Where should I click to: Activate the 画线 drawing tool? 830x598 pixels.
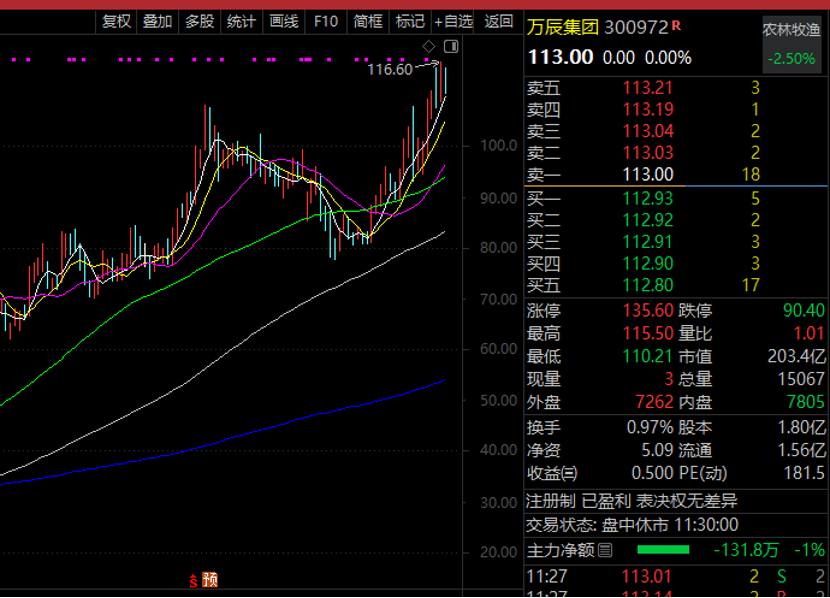click(x=284, y=21)
